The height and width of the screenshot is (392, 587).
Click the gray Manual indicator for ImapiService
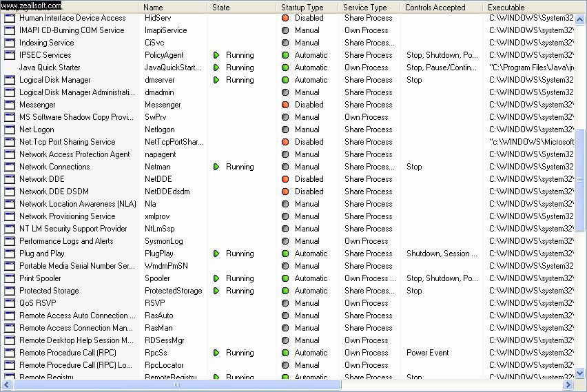click(285, 30)
